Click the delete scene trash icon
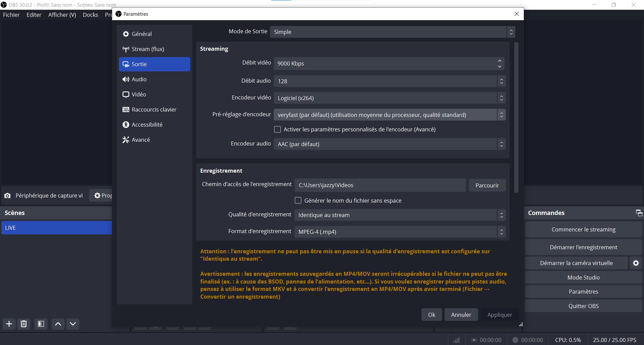Viewport: 644px width, 345px height. [x=24, y=324]
